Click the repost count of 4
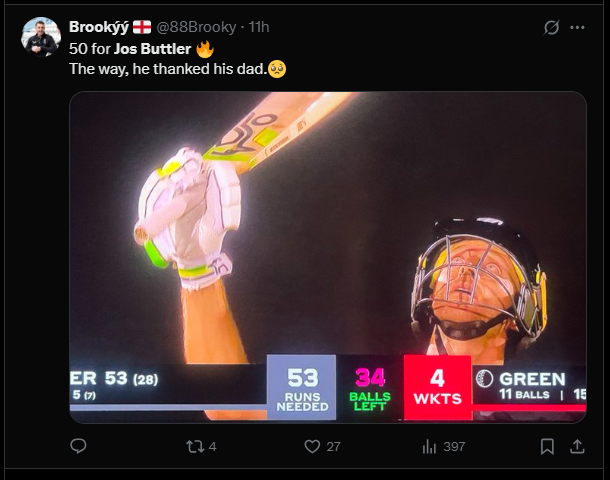610x480 pixels. [213, 447]
